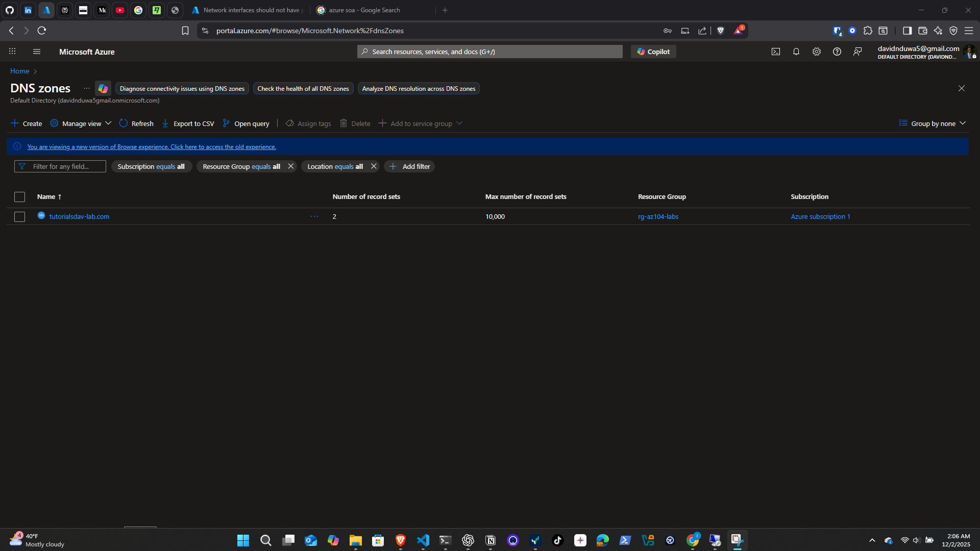Expand the Manage view dropdown
The image size is (980, 551).
click(x=81, y=123)
